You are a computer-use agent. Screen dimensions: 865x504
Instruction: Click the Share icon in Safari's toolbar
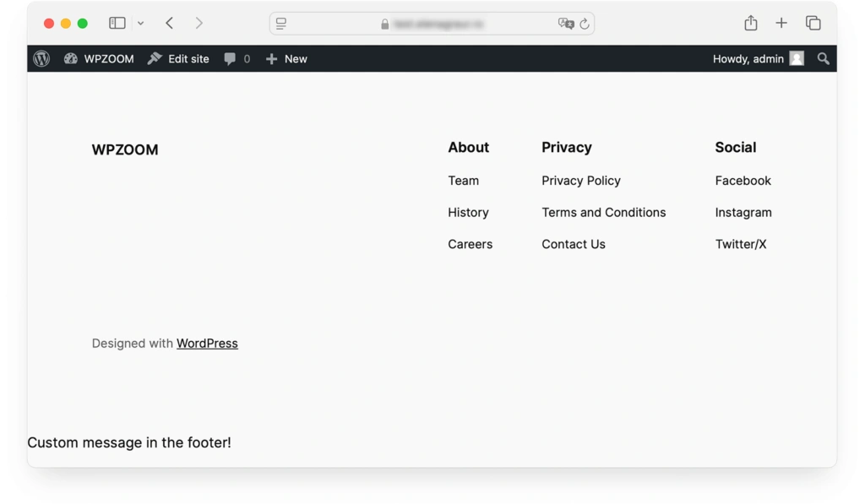click(x=750, y=23)
